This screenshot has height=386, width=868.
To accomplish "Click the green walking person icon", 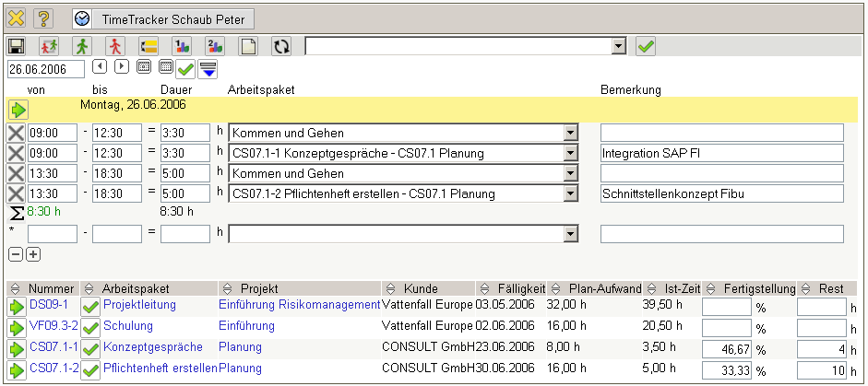I will coord(83,46).
